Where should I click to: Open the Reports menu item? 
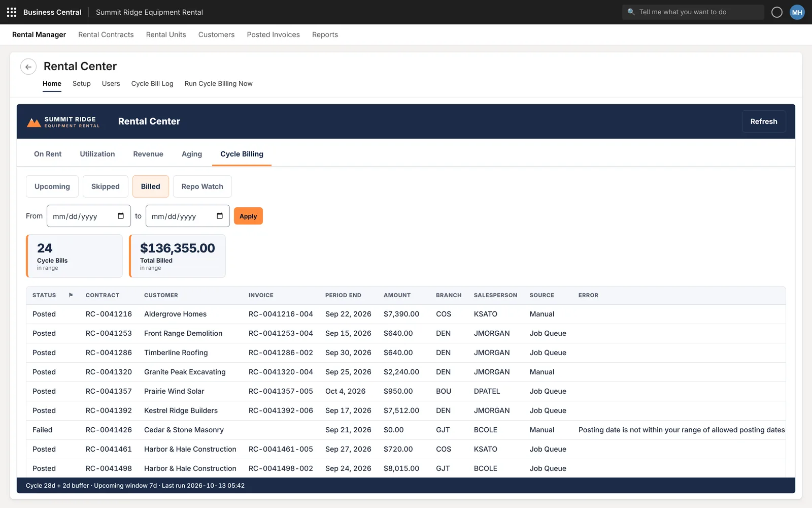click(x=325, y=35)
